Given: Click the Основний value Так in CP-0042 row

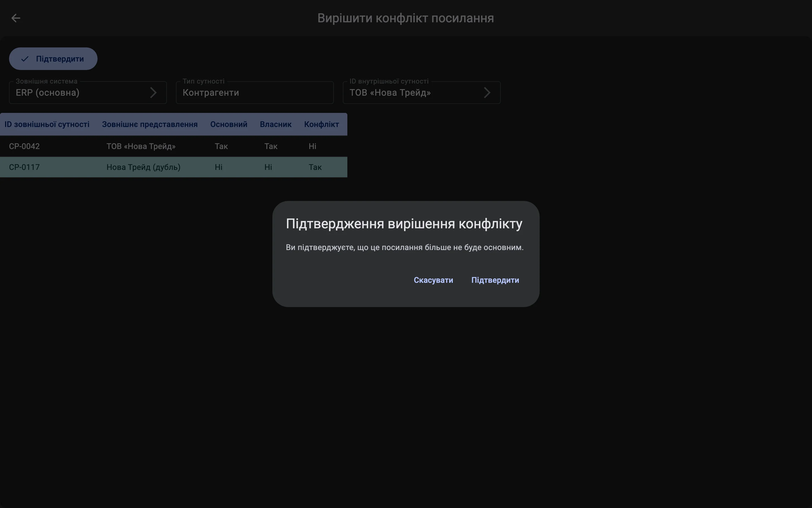Looking at the screenshot, I should tap(221, 146).
